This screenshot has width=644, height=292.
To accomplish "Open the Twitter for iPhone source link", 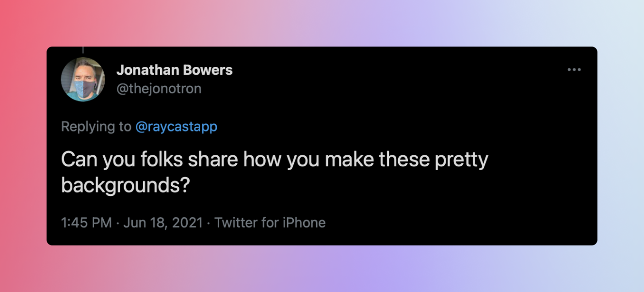I will click(270, 223).
